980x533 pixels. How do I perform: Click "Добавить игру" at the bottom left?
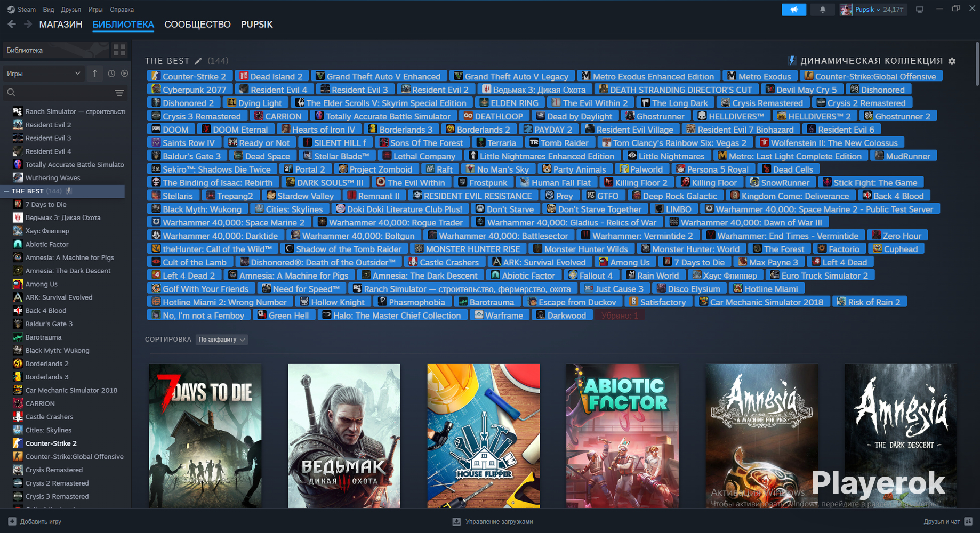pos(35,522)
